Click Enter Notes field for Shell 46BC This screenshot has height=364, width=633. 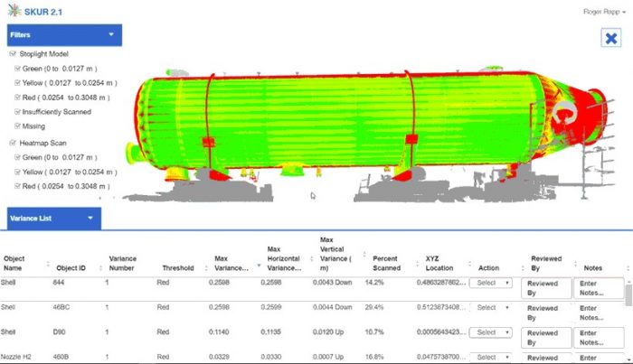(598, 313)
